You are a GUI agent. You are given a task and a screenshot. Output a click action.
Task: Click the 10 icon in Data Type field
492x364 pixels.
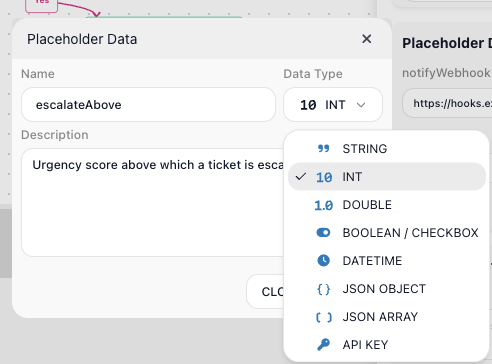coord(308,105)
